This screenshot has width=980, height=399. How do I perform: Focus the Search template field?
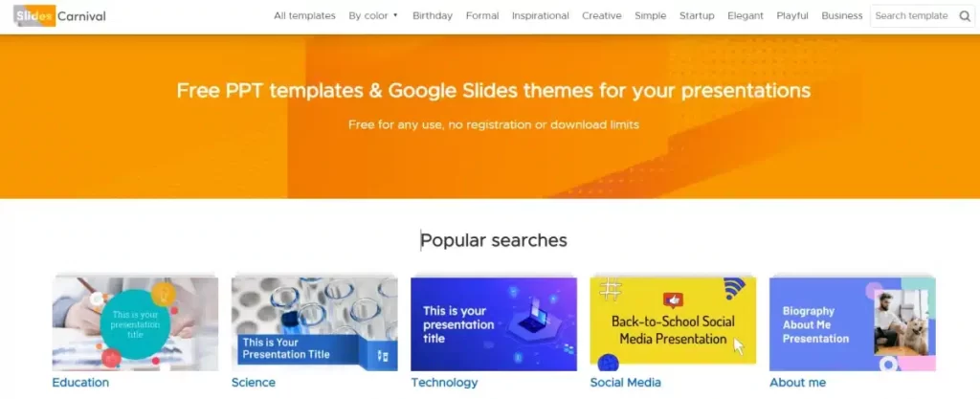coord(911,16)
